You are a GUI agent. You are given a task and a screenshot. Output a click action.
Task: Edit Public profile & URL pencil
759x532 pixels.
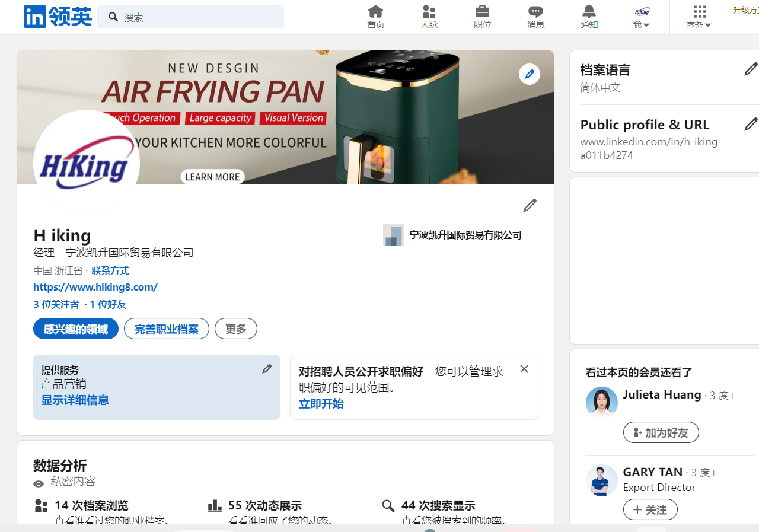[x=751, y=124]
